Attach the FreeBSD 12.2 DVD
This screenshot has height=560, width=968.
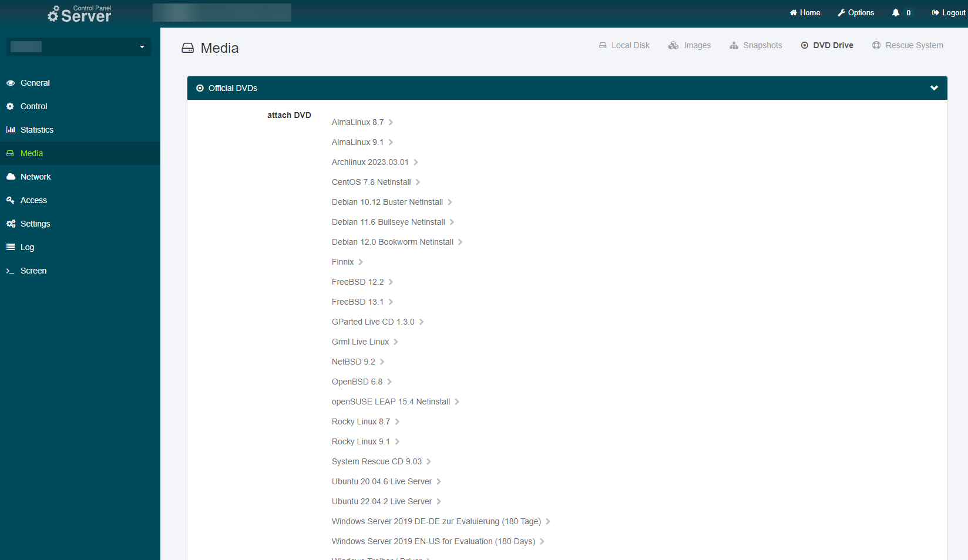(x=362, y=282)
